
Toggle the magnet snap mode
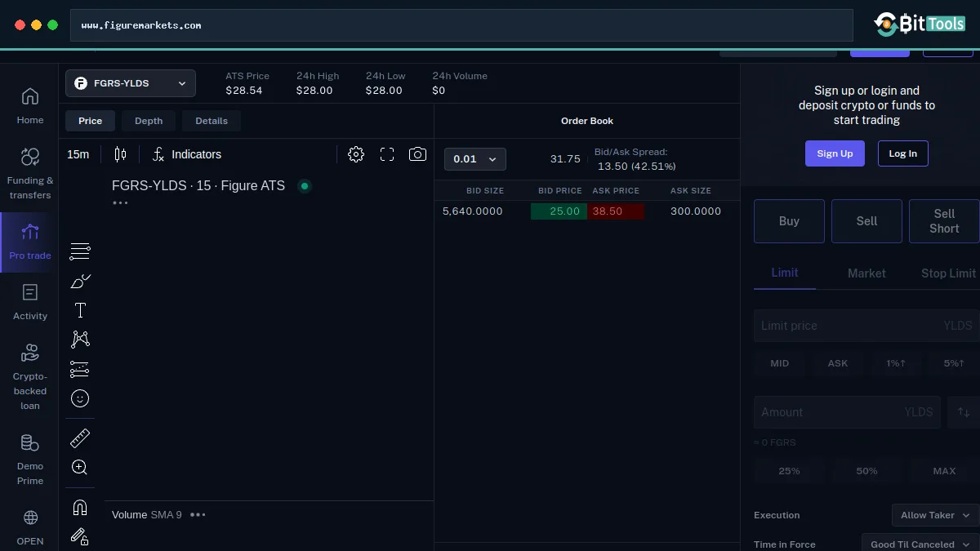pos(80,508)
